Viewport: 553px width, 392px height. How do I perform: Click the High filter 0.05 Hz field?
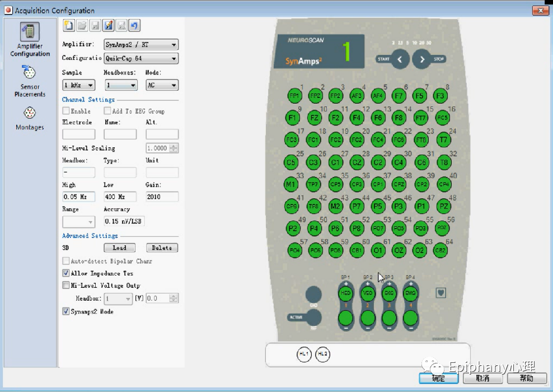coord(79,197)
